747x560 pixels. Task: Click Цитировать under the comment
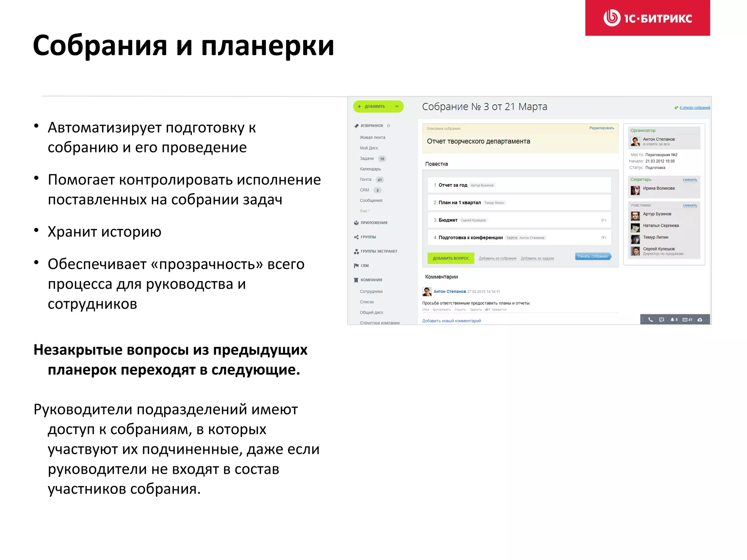[442, 310]
